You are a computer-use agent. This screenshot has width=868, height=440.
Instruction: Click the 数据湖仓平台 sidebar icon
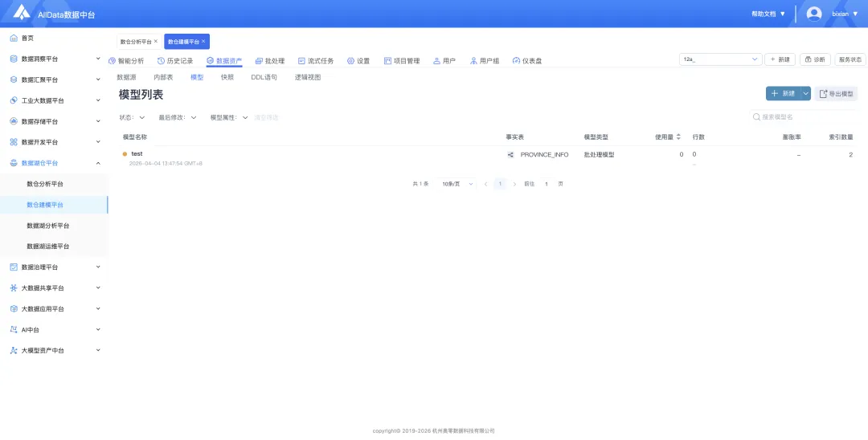point(14,163)
